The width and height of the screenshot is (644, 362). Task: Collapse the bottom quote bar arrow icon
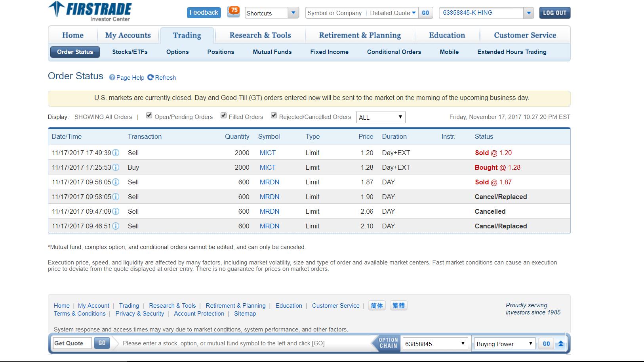[x=560, y=344]
